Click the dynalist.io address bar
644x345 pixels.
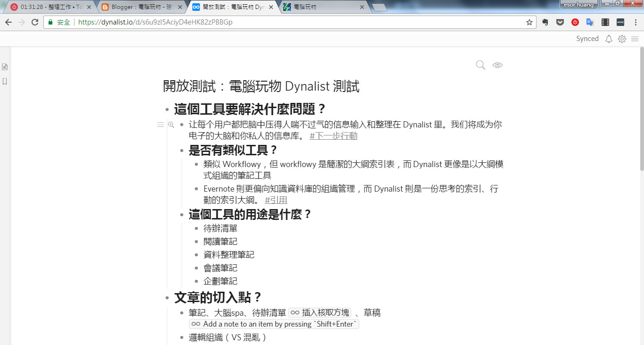pyautogui.click(x=290, y=22)
